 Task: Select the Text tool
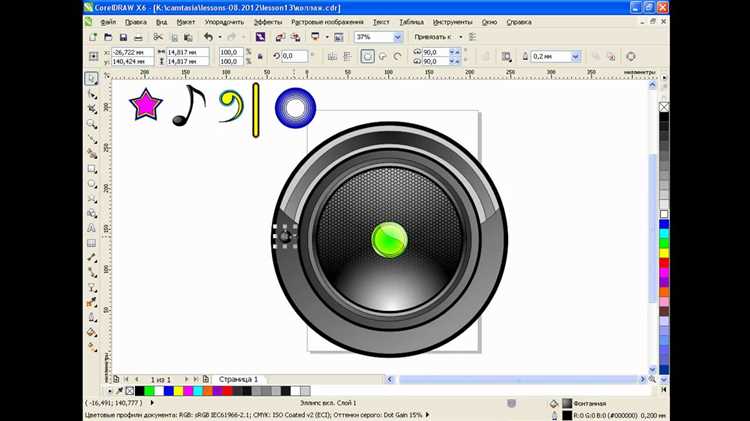[x=92, y=228]
